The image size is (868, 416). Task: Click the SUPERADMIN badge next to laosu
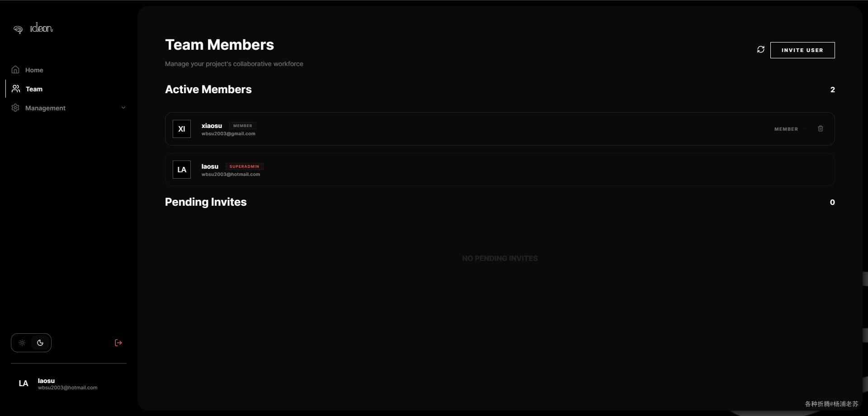244,166
